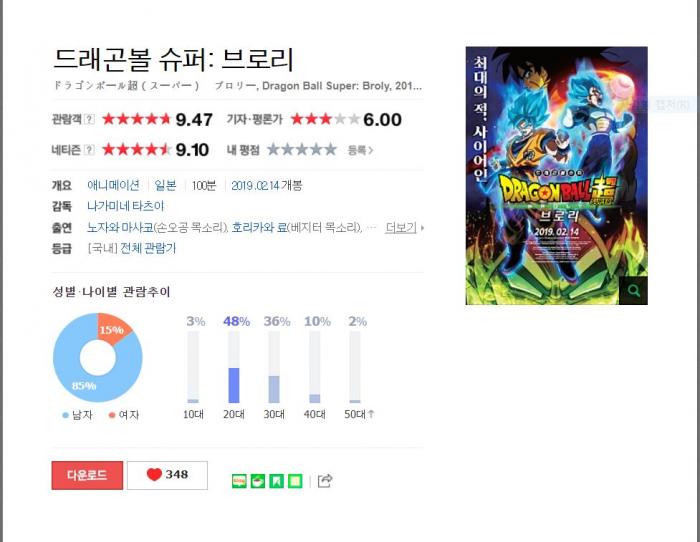700x542 pixels.
Task: Click the red 다운로드 button
Action: (x=87, y=475)
